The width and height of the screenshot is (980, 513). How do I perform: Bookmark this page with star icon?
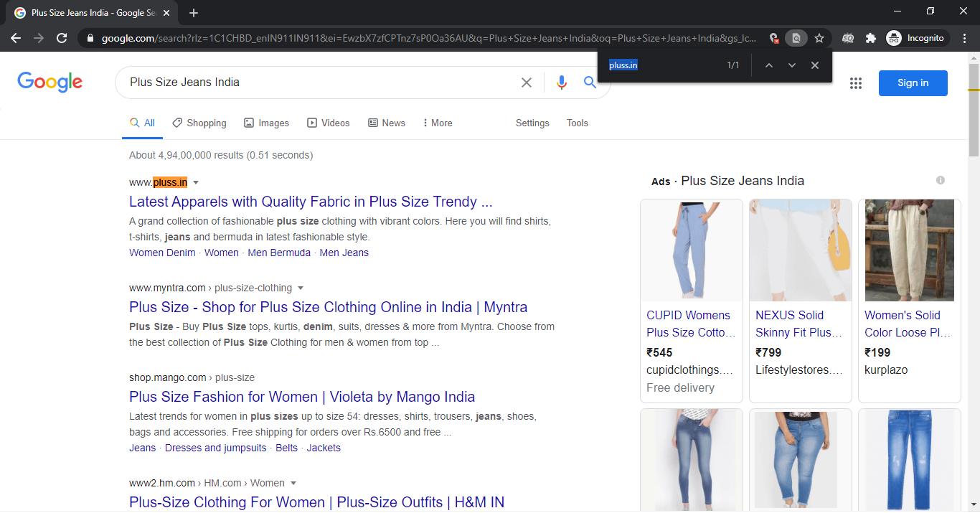[x=819, y=38]
